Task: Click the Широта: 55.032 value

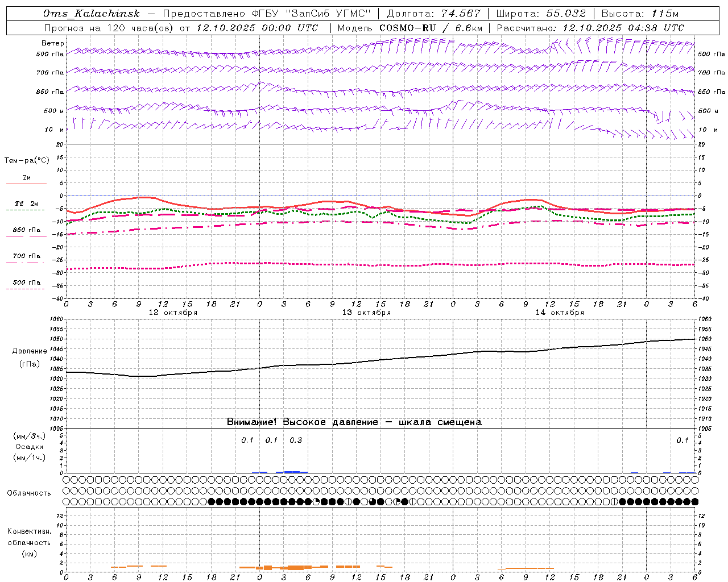Action: pos(541,14)
